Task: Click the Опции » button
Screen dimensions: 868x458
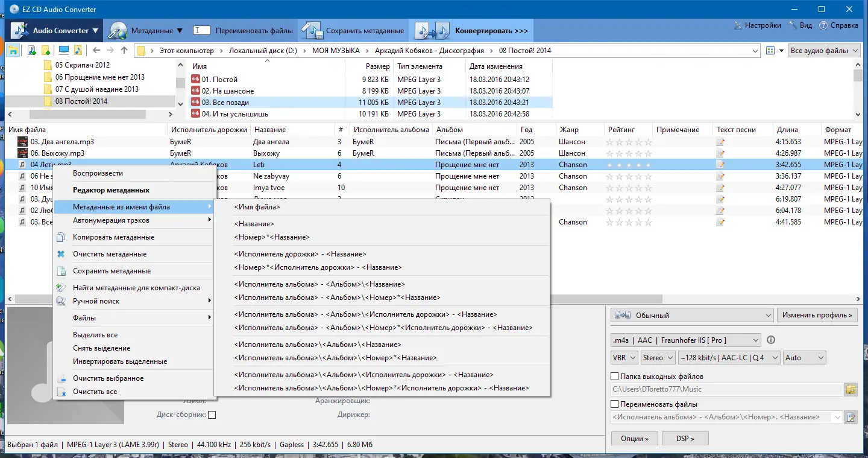Action: pos(635,439)
